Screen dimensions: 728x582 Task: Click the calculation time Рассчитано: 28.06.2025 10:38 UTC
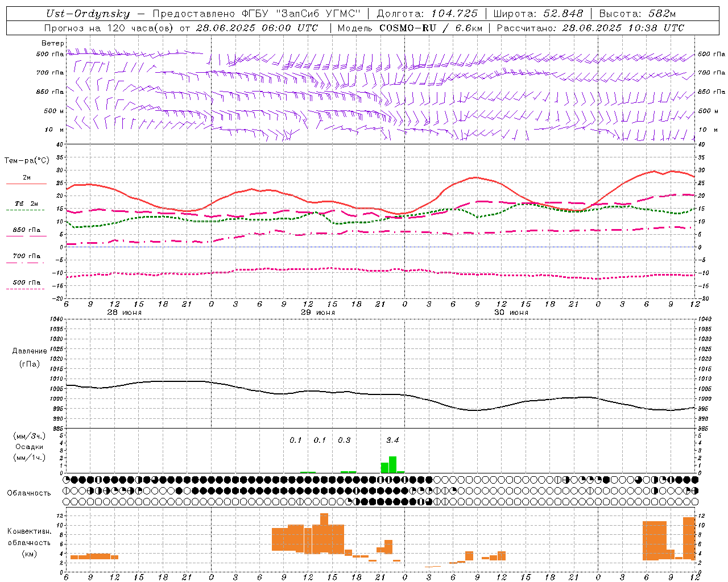point(590,28)
